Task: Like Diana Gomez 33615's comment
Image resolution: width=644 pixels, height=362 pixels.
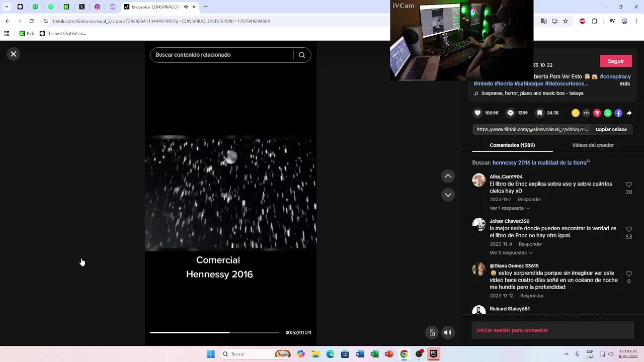Action: (629, 274)
